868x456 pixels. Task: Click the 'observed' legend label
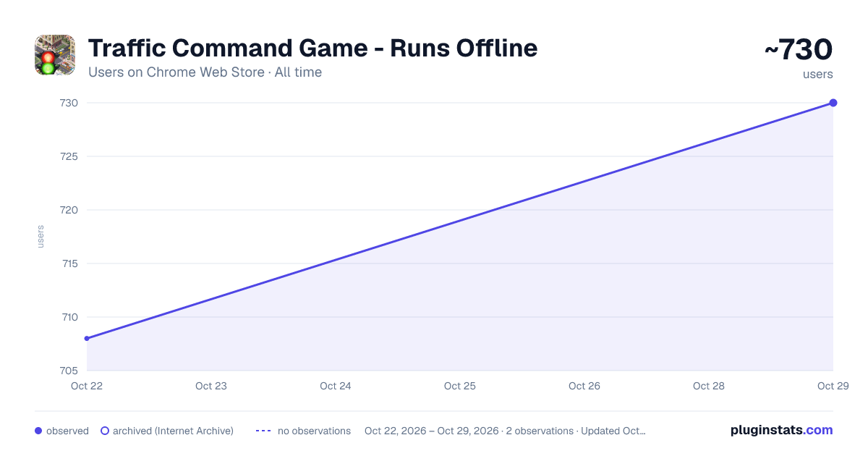click(x=67, y=431)
